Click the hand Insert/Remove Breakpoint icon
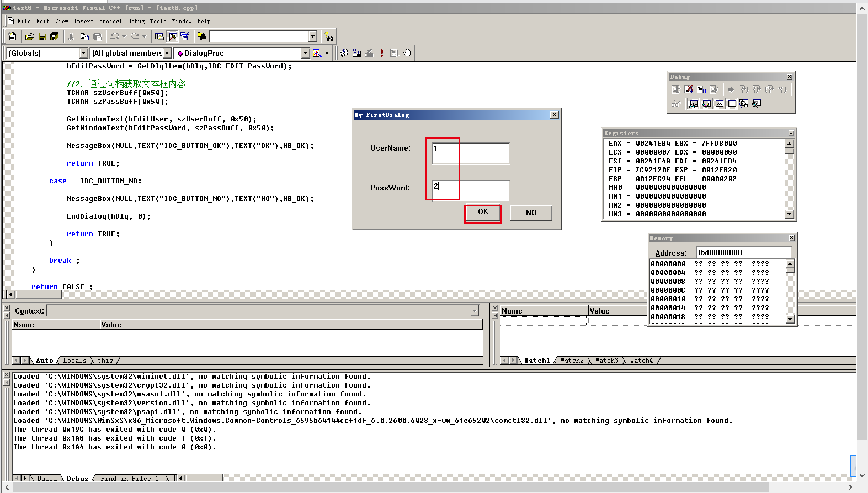The image size is (868, 493). click(407, 53)
